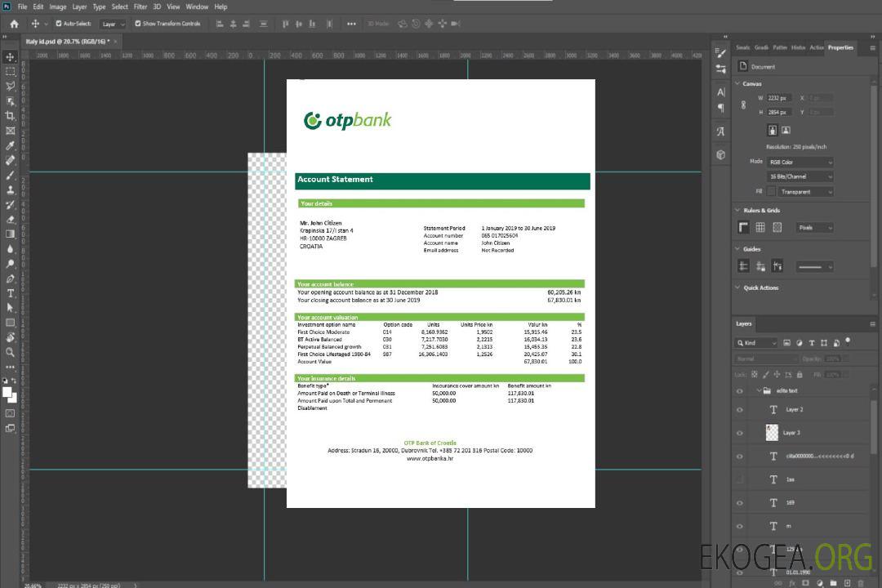This screenshot has height=588, width=882.
Task: Click the Home icon in options bar
Action: 14,24
